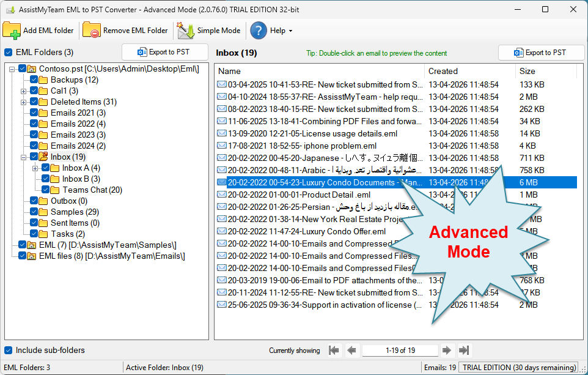Select the Teams Chat (20) folder
588x375 pixels.
click(x=92, y=190)
